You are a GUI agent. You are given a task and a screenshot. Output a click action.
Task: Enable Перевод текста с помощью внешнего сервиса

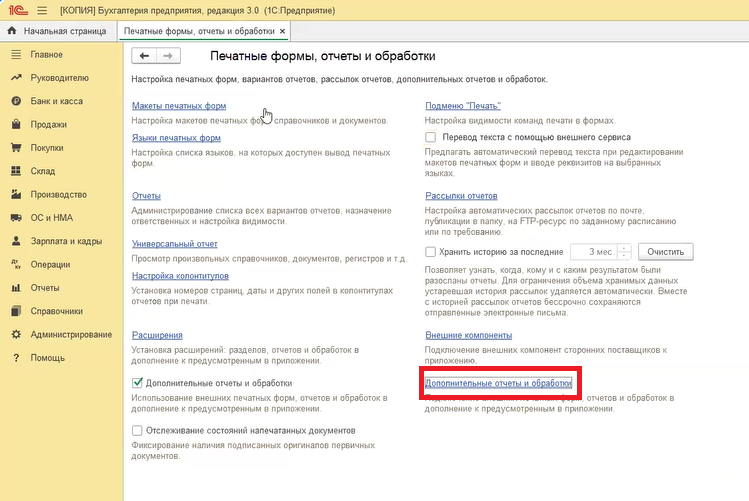[x=431, y=137]
